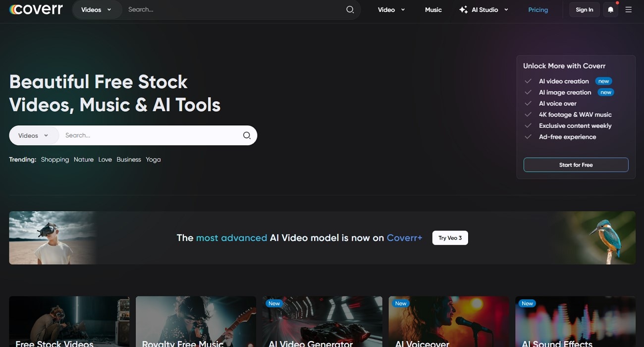Click the Coverr+ link in banner
The width and height of the screenshot is (644, 347).
click(x=404, y=238)
